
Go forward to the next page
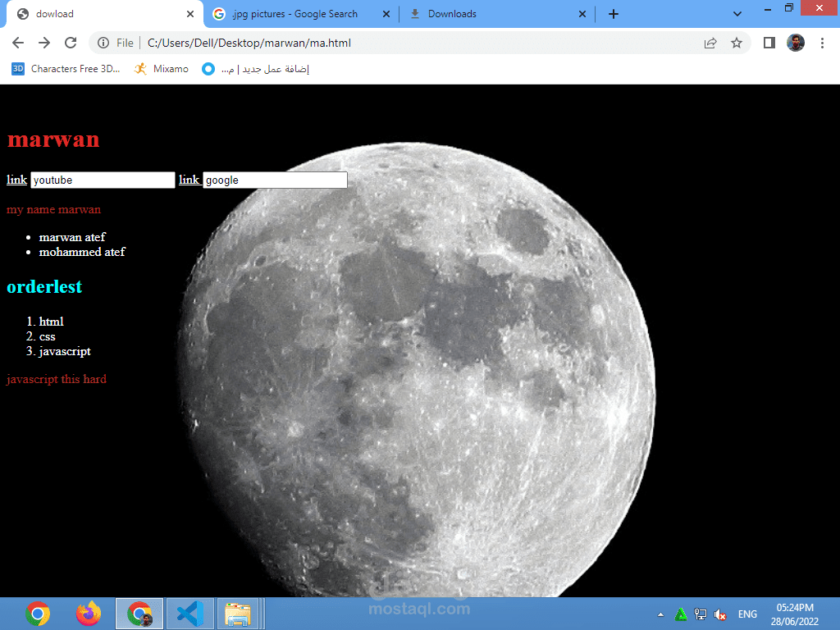tap(44, 43)
